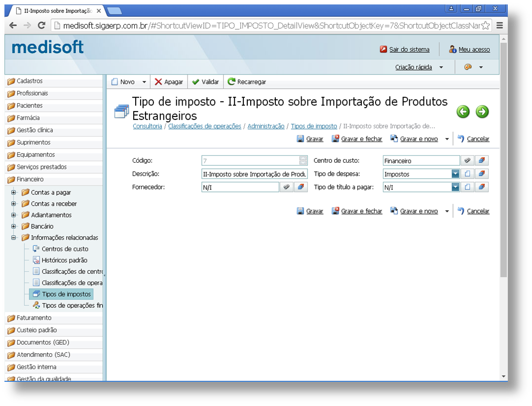Open Tipos de operações item in sidebar
532x406 pixels.
click(x=68, y=305)
